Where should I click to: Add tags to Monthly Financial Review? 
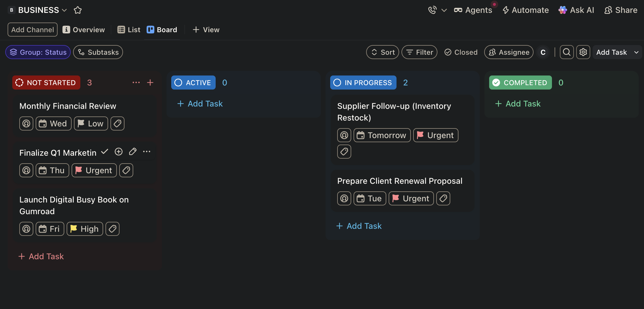tap(117, 123)
